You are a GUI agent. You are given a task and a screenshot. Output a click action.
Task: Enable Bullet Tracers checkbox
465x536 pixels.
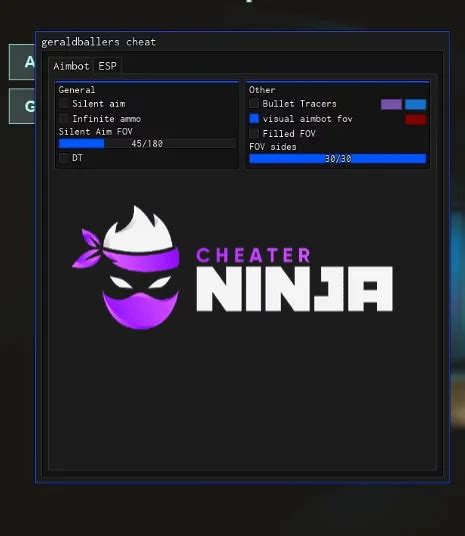coord(254,103)
